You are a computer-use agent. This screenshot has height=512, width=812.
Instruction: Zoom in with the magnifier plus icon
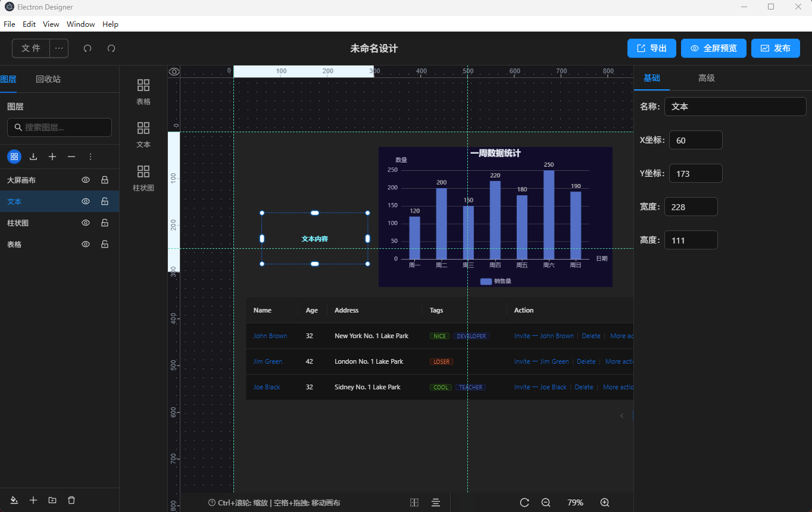pos(605,502)
